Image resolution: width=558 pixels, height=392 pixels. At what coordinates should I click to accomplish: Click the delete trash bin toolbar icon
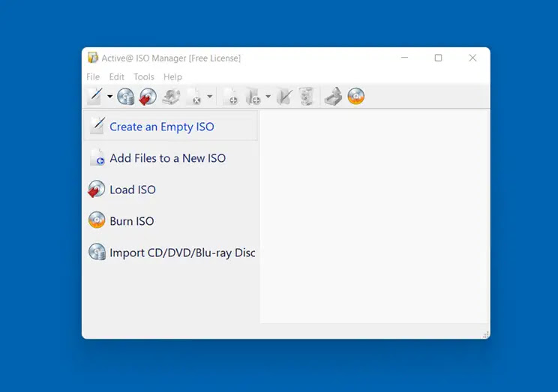coord(306,97)
